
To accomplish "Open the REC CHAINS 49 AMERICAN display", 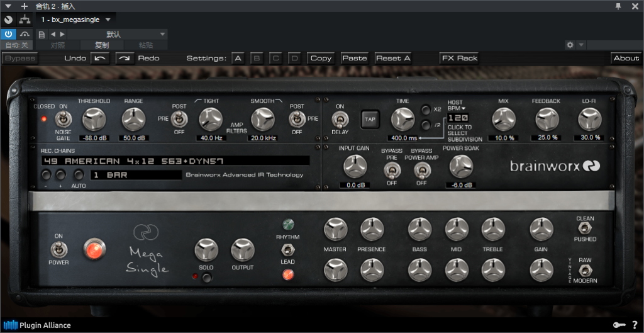I will click(x=175, y=161).
